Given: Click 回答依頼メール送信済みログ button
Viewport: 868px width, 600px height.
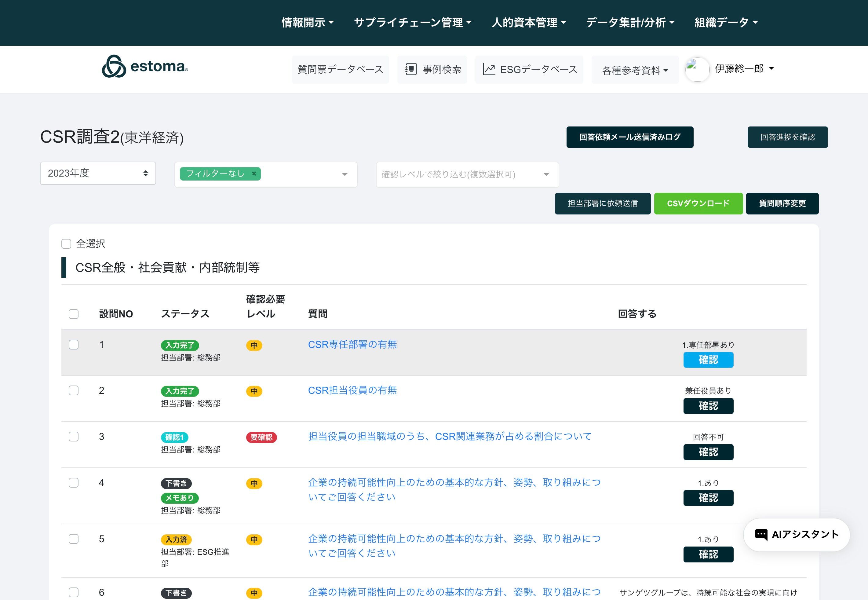Looking at the screenshot, I should point(629,137).
